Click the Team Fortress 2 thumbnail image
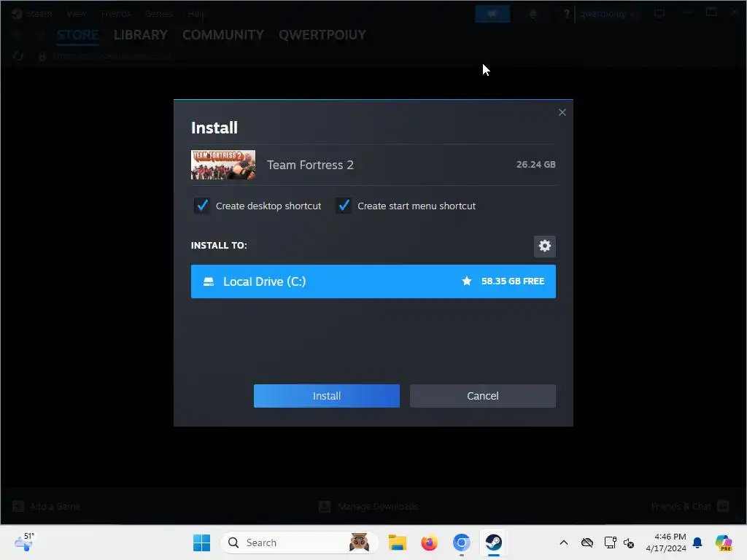 pos(223,165)
